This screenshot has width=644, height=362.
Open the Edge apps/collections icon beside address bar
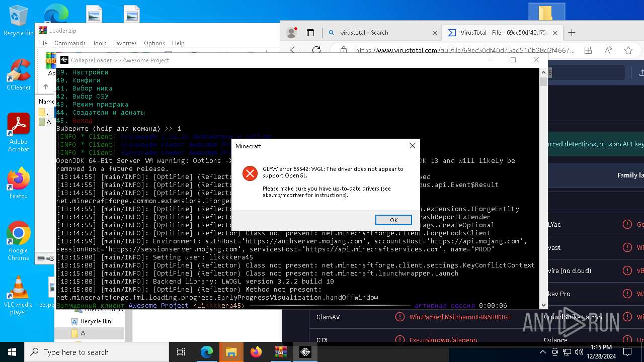click(588, 50)
